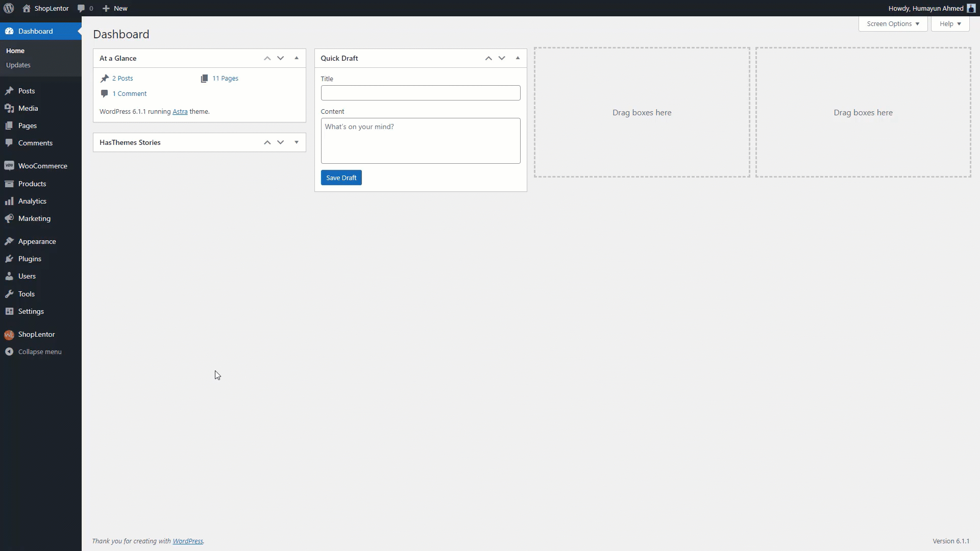Viewport: 980px width, 551px height.
Task: Click the Save Draft button
Action: coord(341,178)
